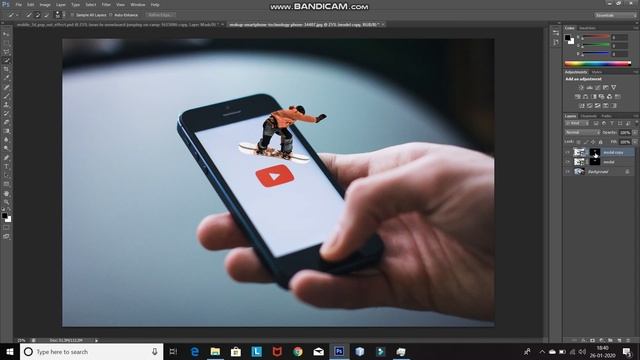This screenshot has height=360, width=640.
Task: Select the Horizontal Type tool
Action: (6, 167)
